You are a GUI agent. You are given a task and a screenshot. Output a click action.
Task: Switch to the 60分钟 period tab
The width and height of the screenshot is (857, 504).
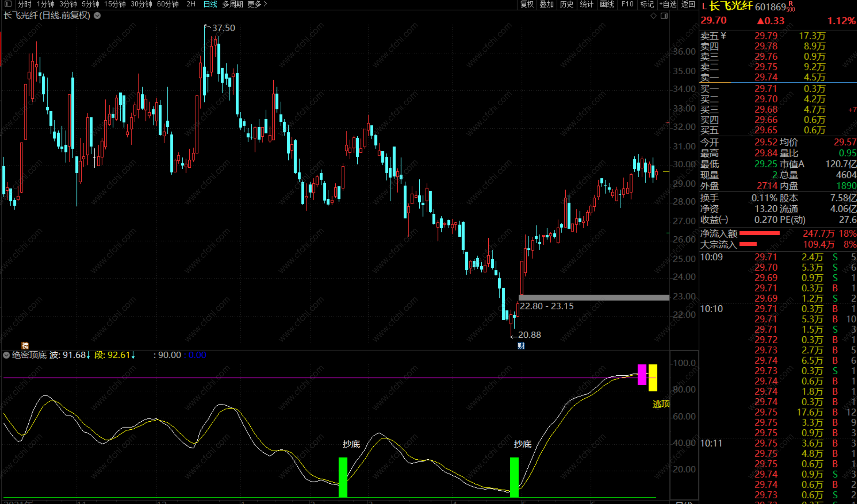pyautogui.click(x=167, y=4)
